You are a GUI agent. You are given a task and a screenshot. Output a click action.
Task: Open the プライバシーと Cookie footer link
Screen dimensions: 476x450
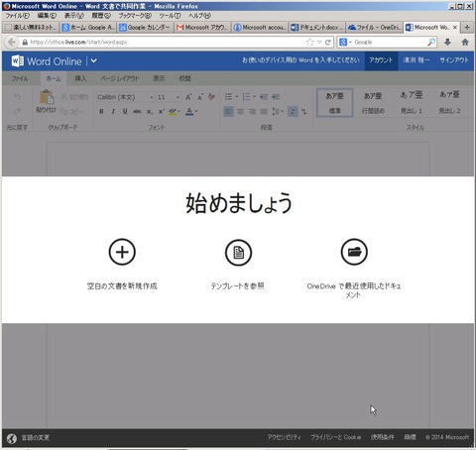pyautogui.click(x=336, y=437)
